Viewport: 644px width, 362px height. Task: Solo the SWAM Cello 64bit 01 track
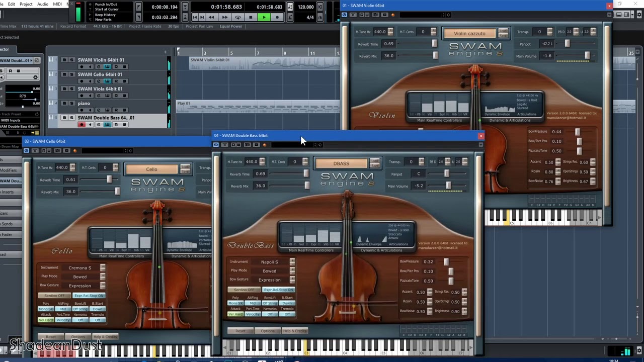coord(71,74)
